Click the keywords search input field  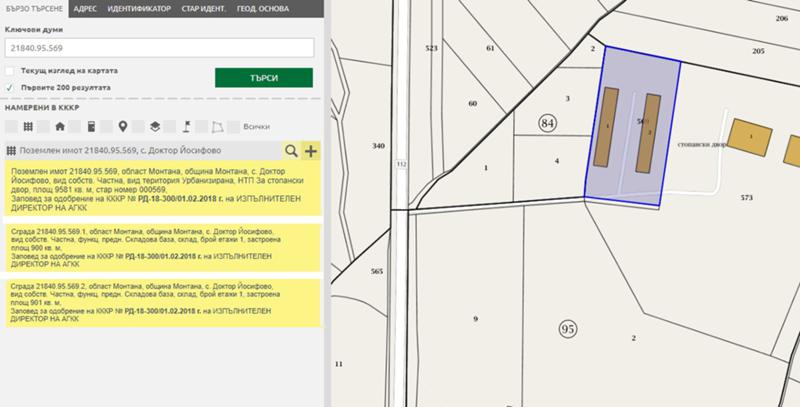[160, 48]
